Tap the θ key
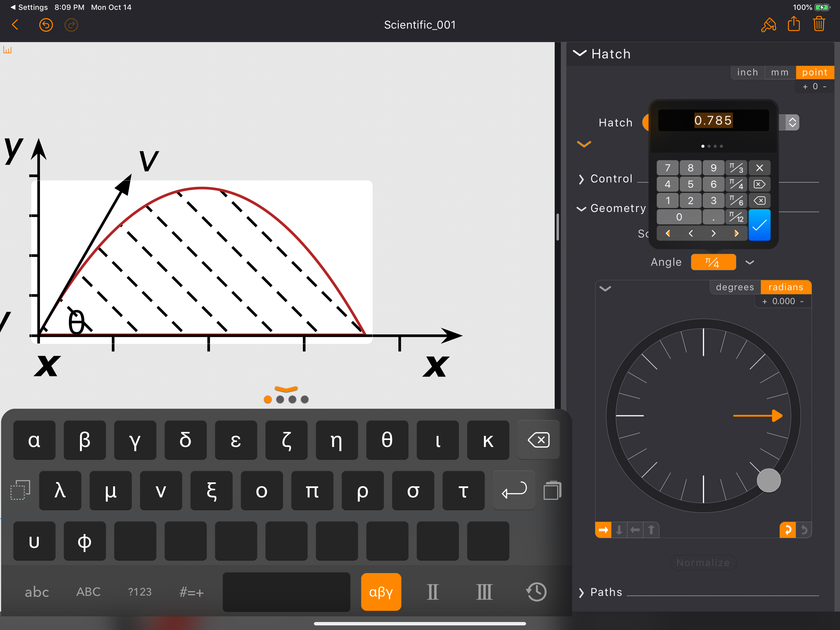840x630 pixels. tap(387, 440)
